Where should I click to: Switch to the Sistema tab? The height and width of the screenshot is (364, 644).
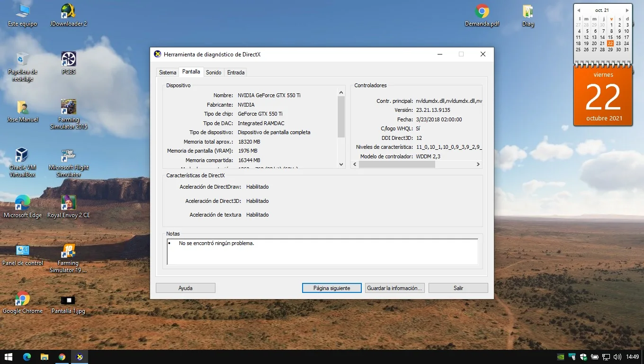pyautogui.click(x=168, y=73)
